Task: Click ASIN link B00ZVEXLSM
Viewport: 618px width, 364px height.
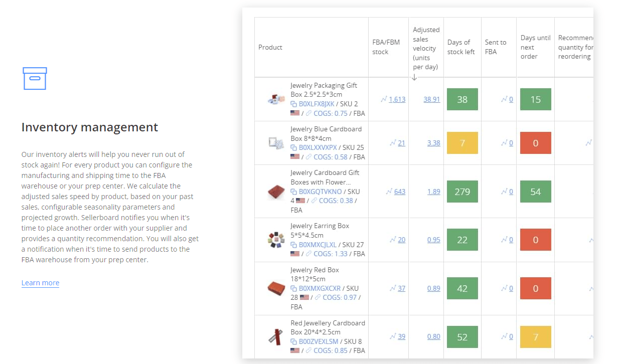Action: tap(319, 341)
